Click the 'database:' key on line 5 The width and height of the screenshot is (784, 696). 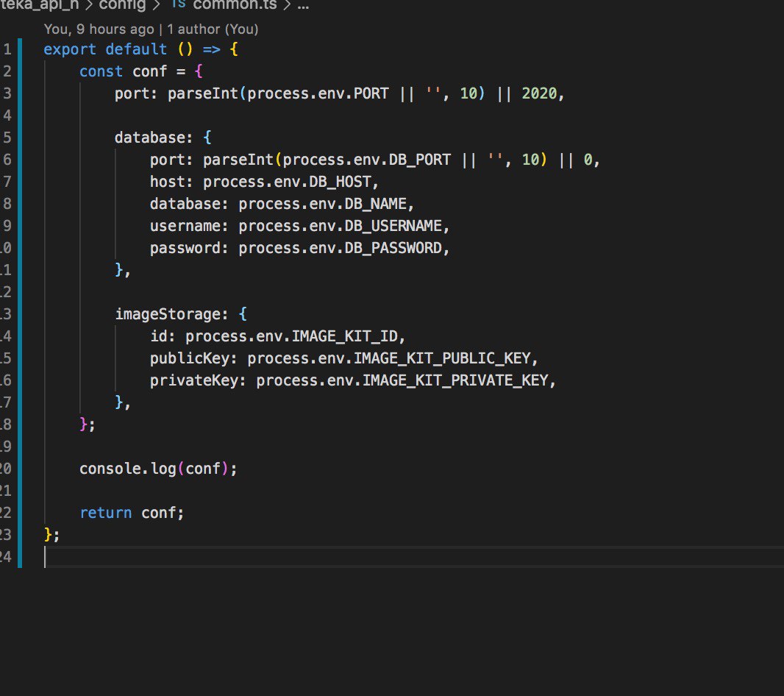pyautogui.click(x=154, y=138)
